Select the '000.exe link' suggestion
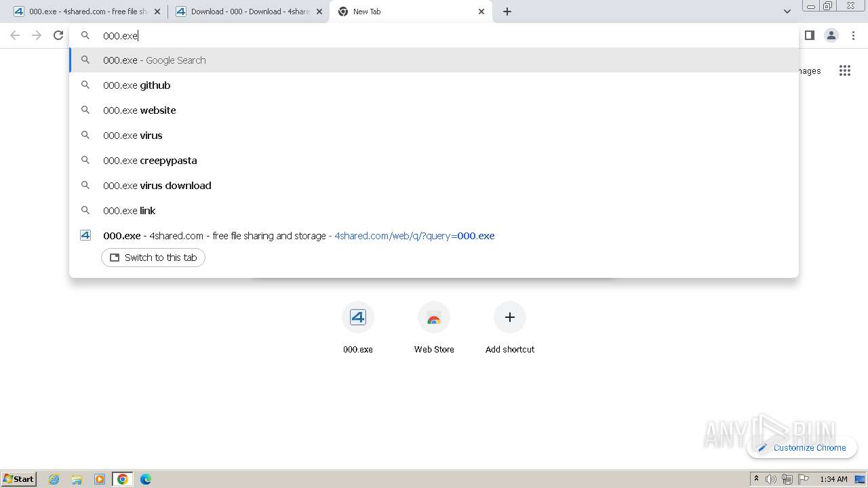Screen dimensions: 868x488 click(434, 211)
